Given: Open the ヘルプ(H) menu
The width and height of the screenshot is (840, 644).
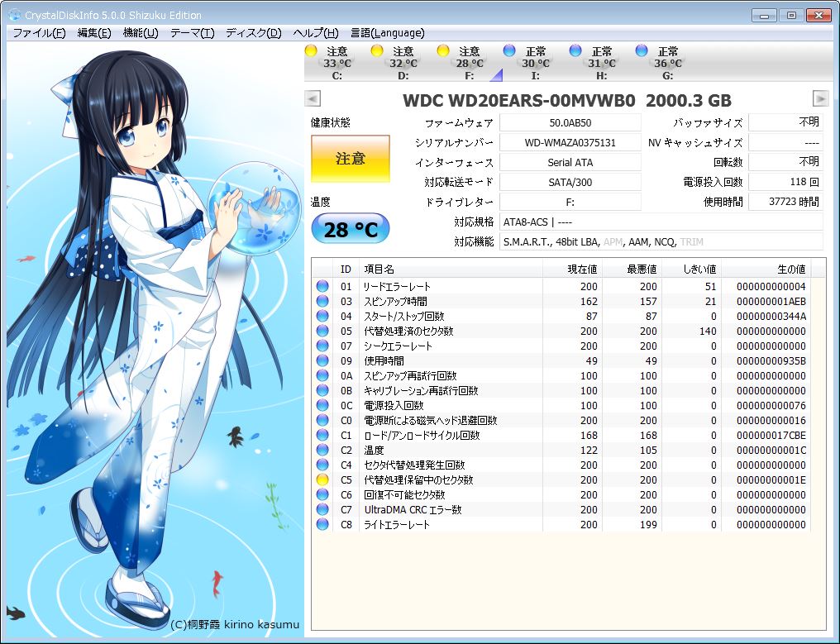Looking at the screenshot, I should coord(316,33).
